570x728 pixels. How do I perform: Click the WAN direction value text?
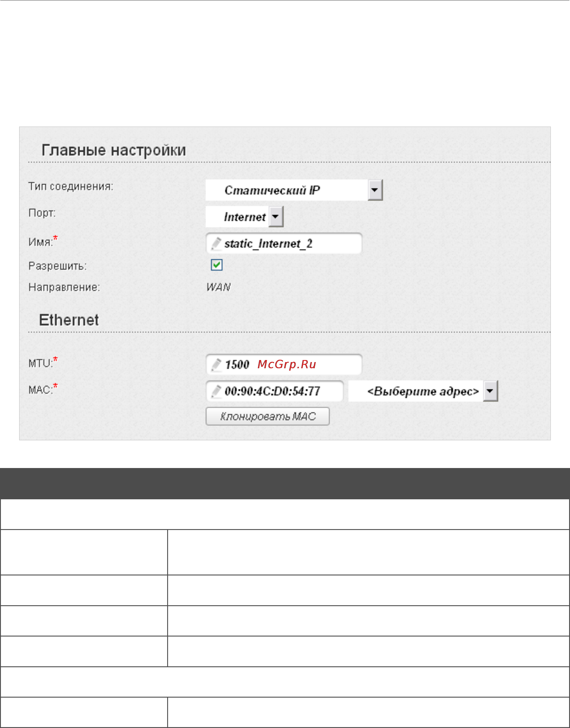point(219,287)
